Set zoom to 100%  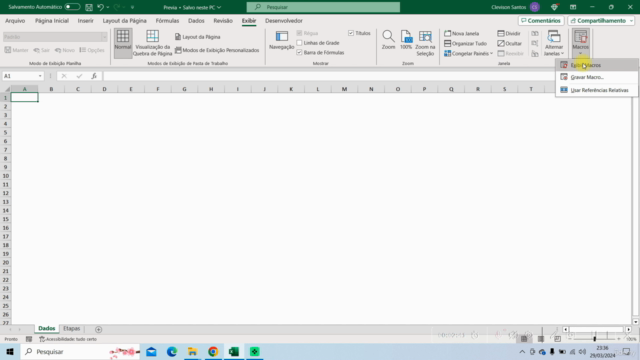pos(406,40)
